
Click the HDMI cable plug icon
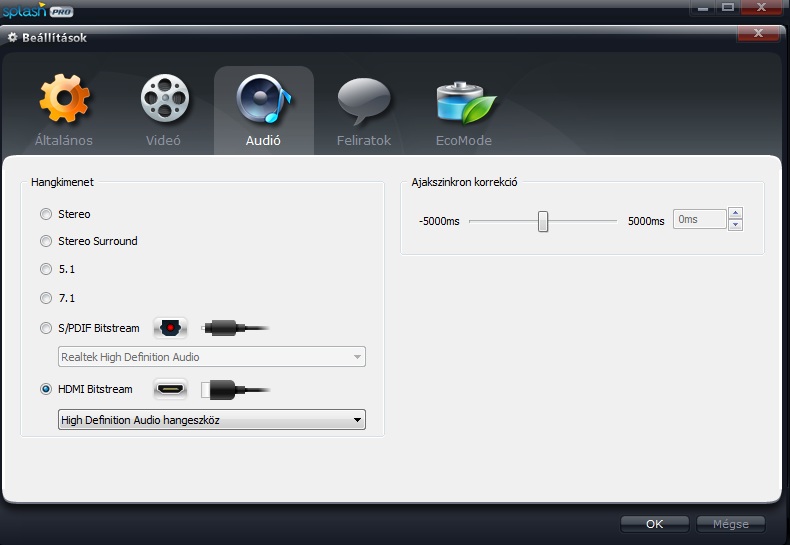click(x=235, y=390)
